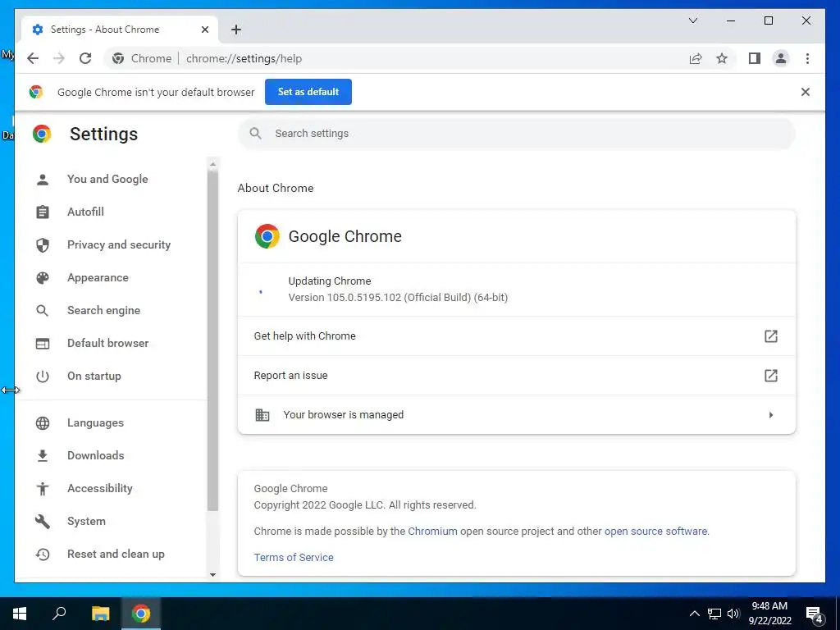Screen dimensions: 840x630
Task: Click the building icon by browser is managed
Action: pos(262,414)
